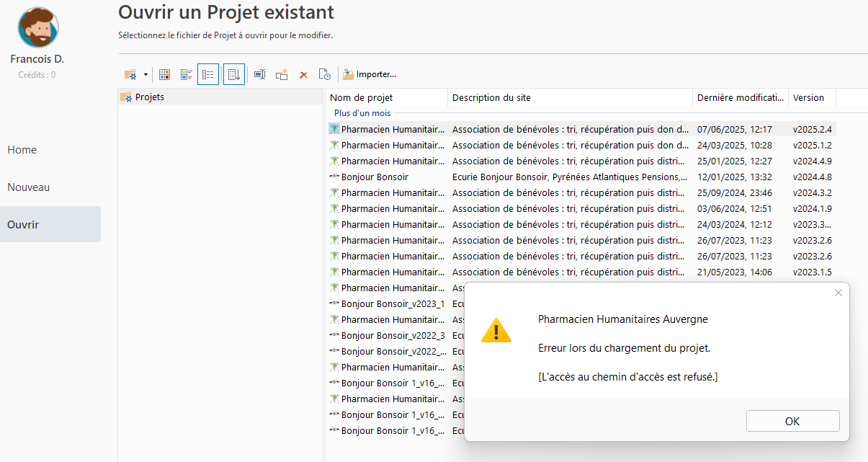The height and width of the screenshot is (462, 868).
Task: Click the icon of Bonjour Bonsoir v2024.4.8 row
Action: click(x=334, y=177)
